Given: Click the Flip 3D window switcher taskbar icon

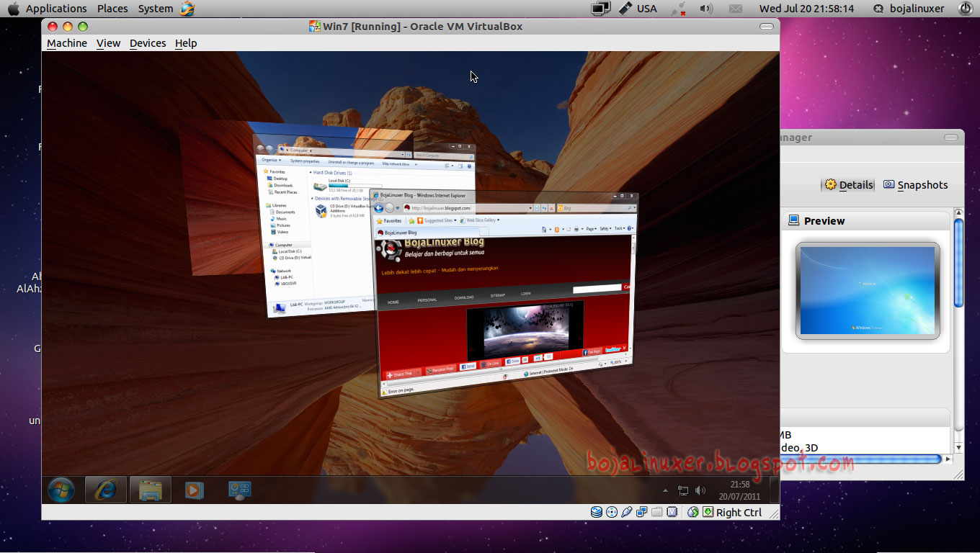Looking at the screenshot, I should [x=239, y=490].
